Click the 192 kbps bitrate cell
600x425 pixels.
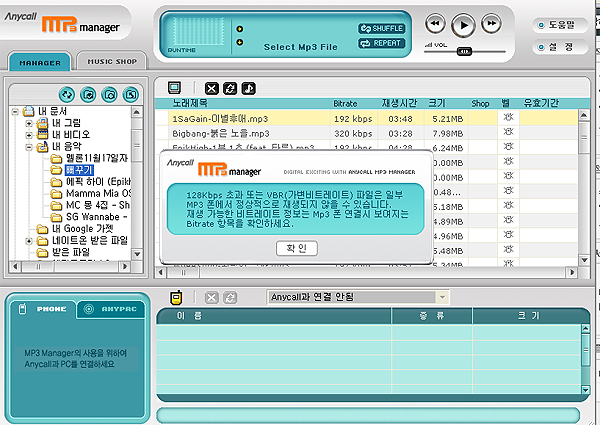(353, 119)
